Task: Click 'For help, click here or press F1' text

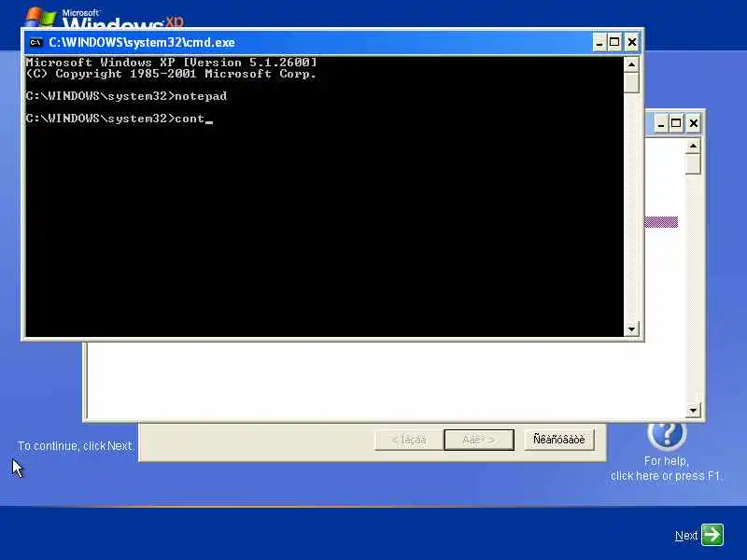Action: coord(666,469)
